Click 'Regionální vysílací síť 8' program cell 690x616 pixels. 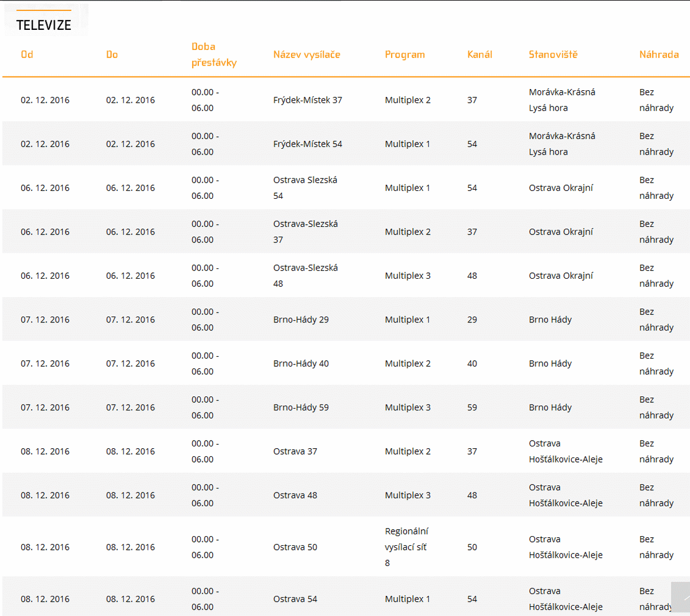(x=406, y=547)
